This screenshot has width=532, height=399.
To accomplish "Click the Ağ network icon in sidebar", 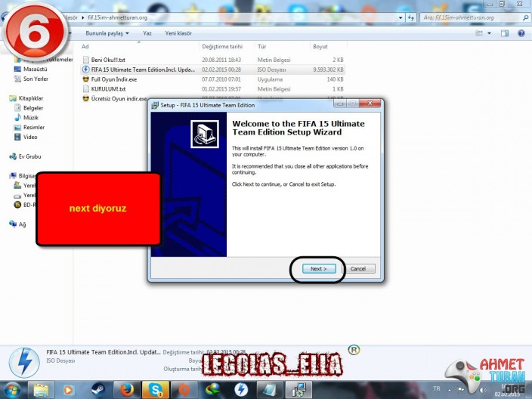I will click(x=13, y=224).
